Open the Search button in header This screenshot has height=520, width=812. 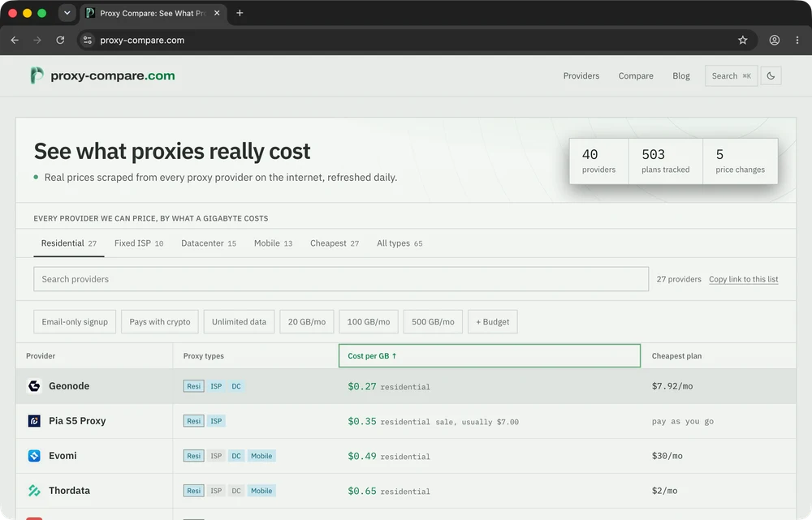tap(731, 75)
